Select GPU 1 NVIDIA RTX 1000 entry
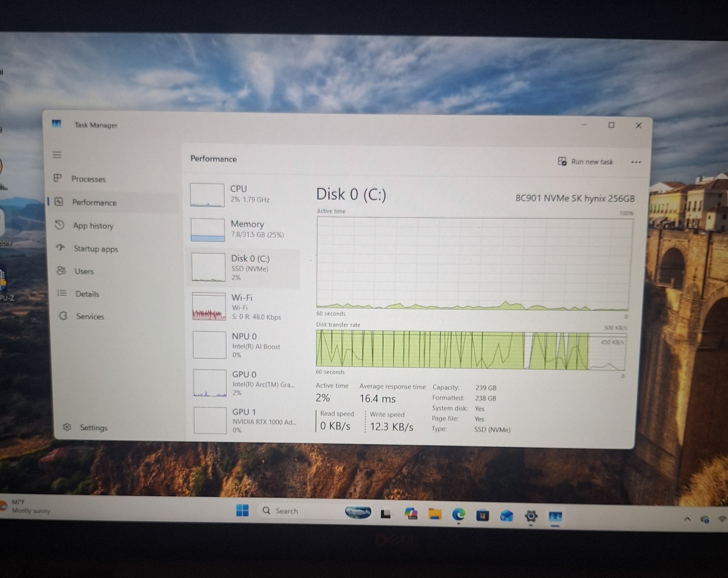The width and height of the screenshot is (728, 578). point(245,420)
